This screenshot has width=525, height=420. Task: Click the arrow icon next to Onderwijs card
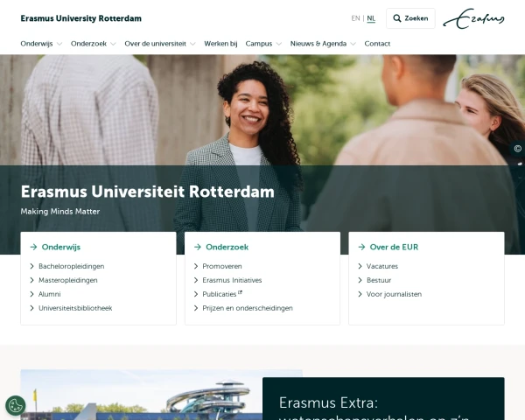pyautogui.click(x=33, y=247)
